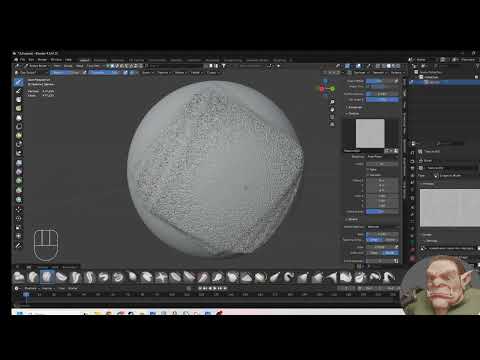
Task: Collapse the Texture panel in the sidebar
Action: (x=354, y=114)
